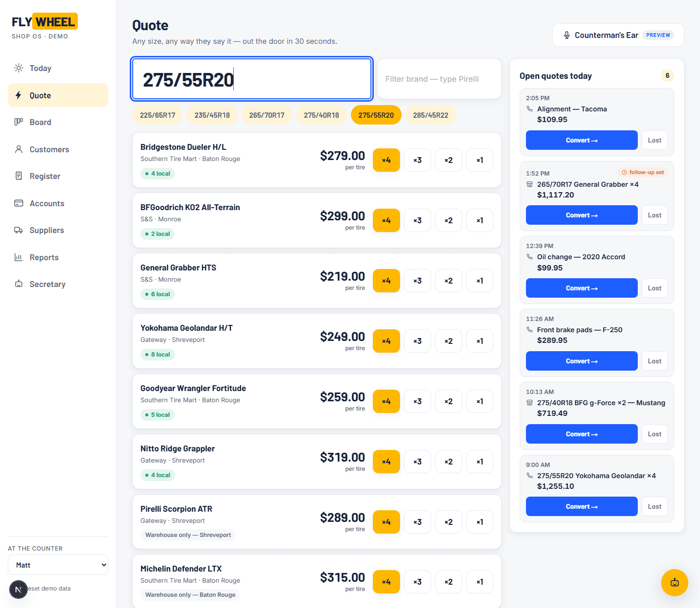Click the reset demo data link
Screen dimensions: 700x608
tap(49, 589)
